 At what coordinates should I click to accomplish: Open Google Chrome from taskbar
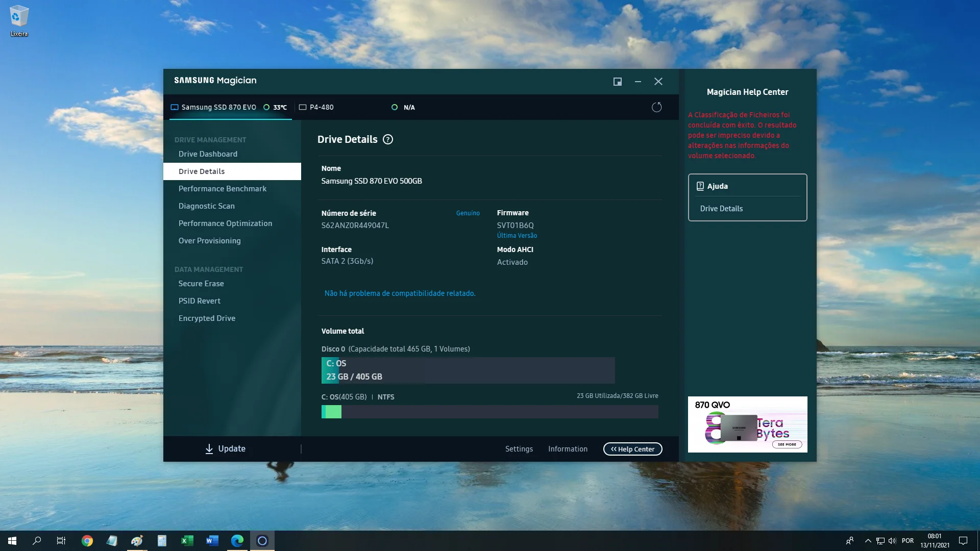tap(87, 541)
